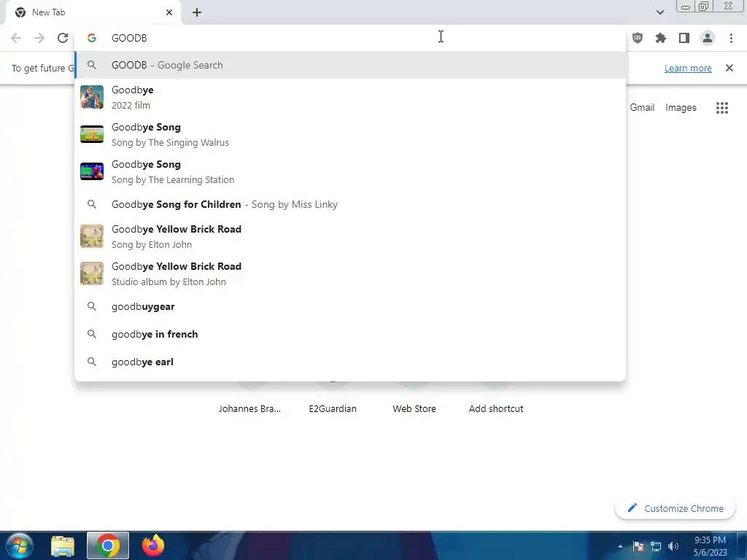This screenshot has height=560, width=747.
Task: Open Action Center flag icon
Action: coord(638,546)
